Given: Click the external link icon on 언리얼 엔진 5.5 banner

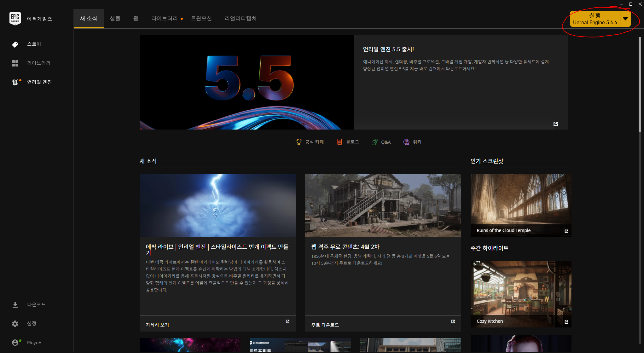Looking at the screenshot, I should [556, 124].
